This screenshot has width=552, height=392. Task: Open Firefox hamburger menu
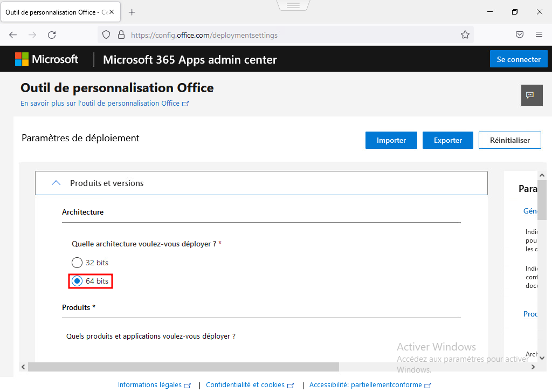point(539,35)
